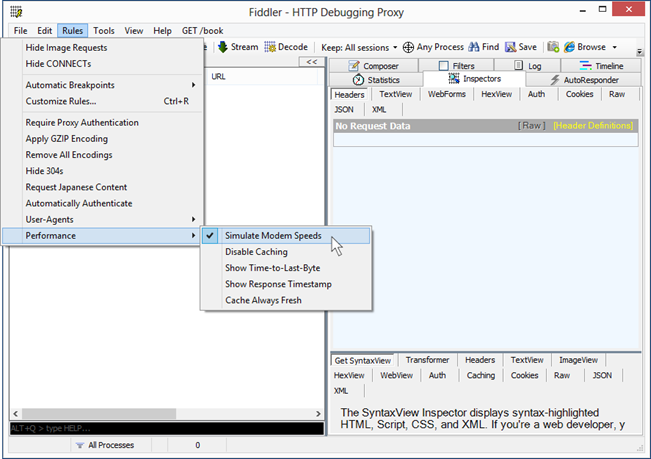This screenshot has width=651, height=459.
Task: Open the Edit menu
Action: pyautogui.click(x=44, y=31)
